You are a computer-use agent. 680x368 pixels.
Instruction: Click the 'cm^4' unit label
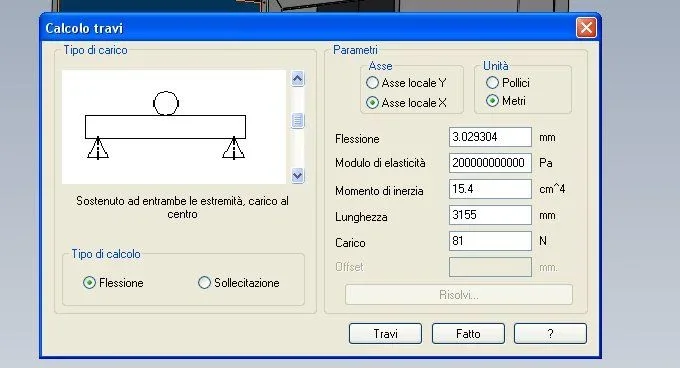(x=552, y=189)
